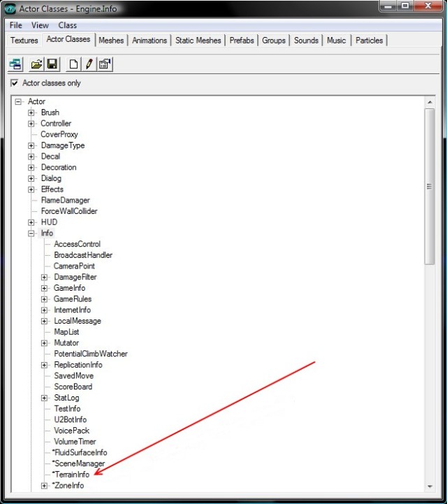447x504 pixels.
Task: Select the CameraPoint class
Action: pyautogui.click(x=74, y=266)
